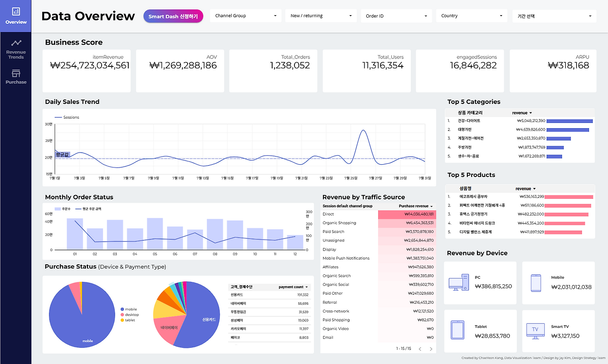Screen dimensions: 608x364
Task: Open the Overview sidebar icon
Action: coord(16,11)
